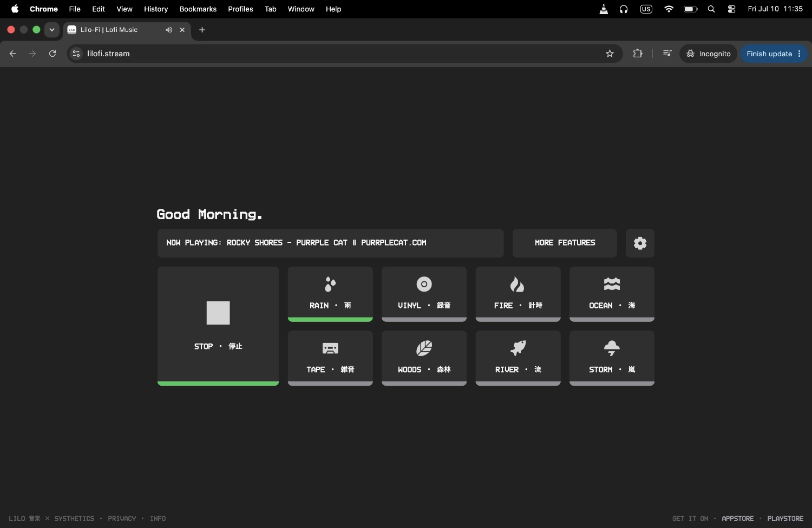Open the Help menu
The image size is (812, 528).
coord(333,9)
